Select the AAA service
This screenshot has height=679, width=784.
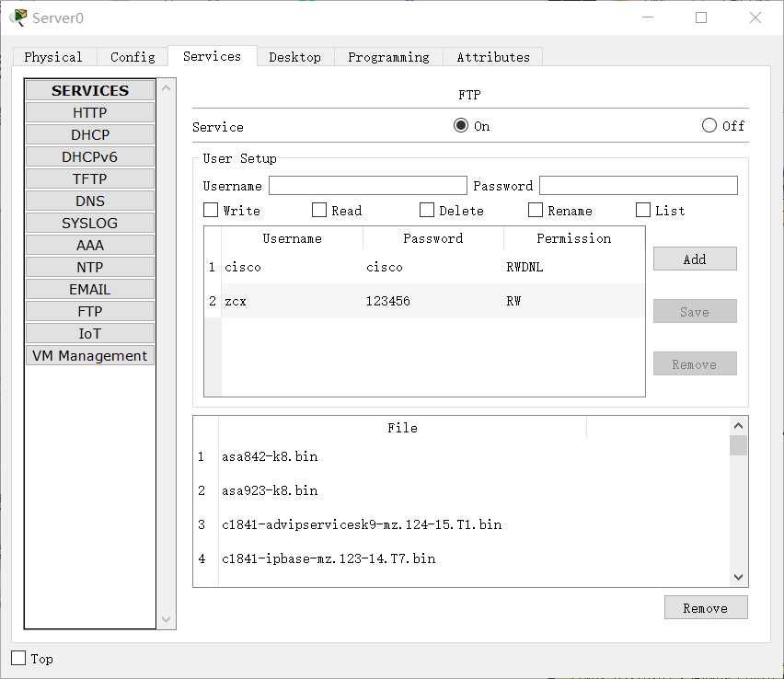[x=90, y=245]
